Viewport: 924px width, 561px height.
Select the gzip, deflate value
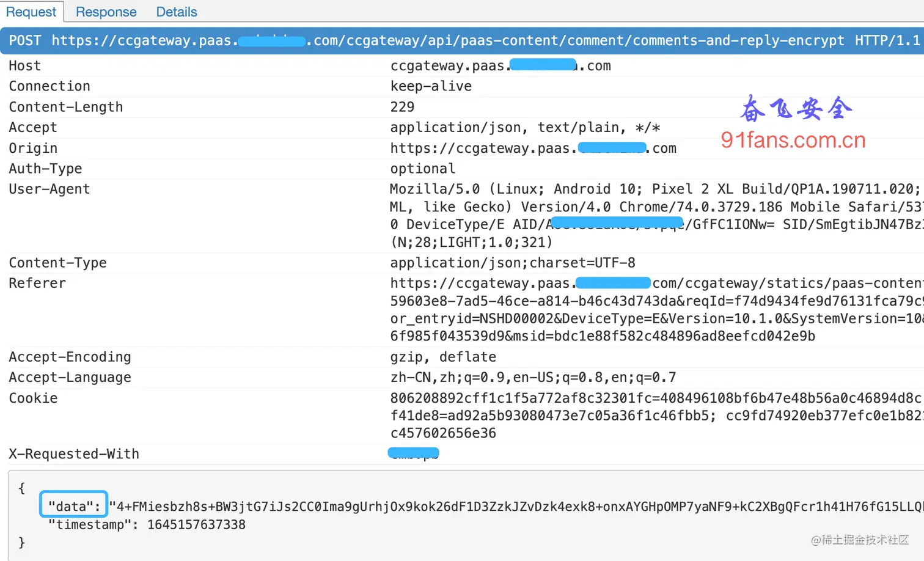443,357
